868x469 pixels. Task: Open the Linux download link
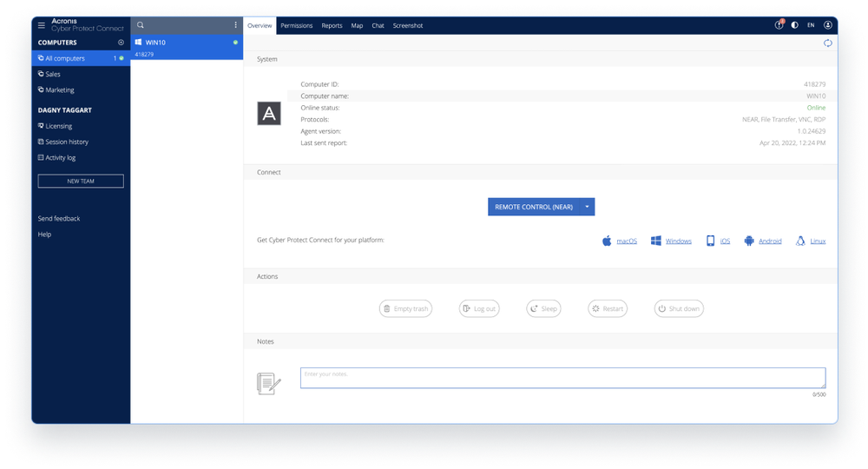(x=818, y=241)
